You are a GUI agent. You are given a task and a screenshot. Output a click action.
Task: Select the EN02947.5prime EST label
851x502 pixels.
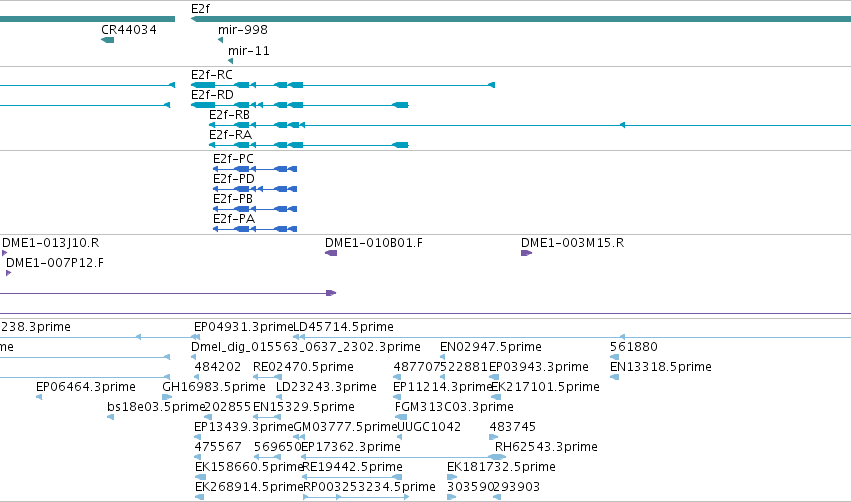click(x=491, y=347)
